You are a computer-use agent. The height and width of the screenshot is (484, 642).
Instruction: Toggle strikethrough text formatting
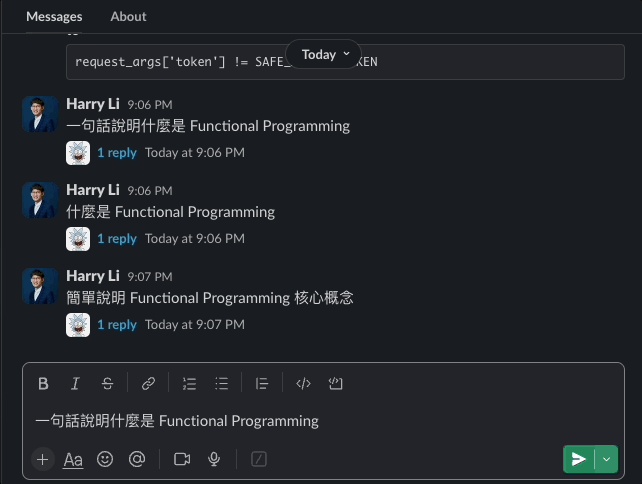107,383
